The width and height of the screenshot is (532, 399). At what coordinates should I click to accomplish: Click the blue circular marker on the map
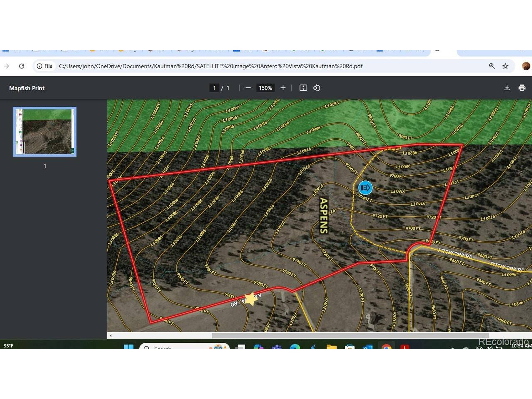[365, 188]
